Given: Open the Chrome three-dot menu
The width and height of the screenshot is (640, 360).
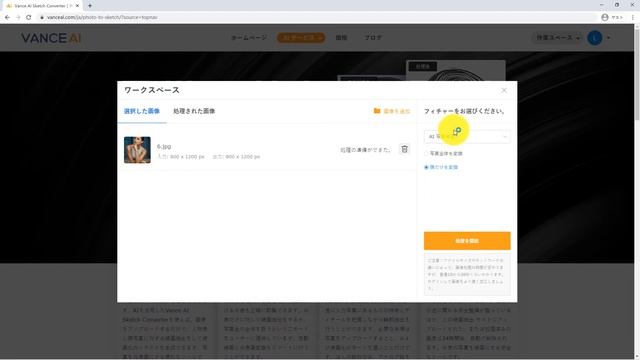Looking at the screenshot, I should click(x=633, y=17).
